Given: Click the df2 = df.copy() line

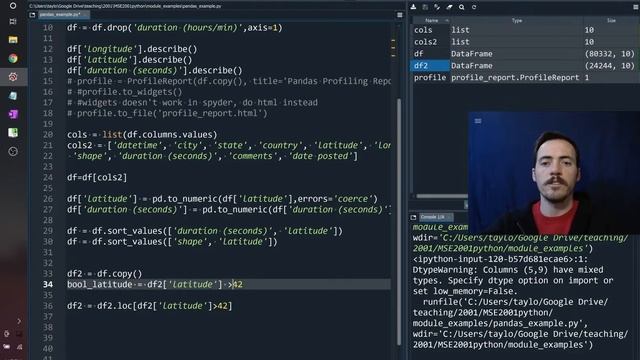Looking at the screenshot, I should [x=104, y=274].
